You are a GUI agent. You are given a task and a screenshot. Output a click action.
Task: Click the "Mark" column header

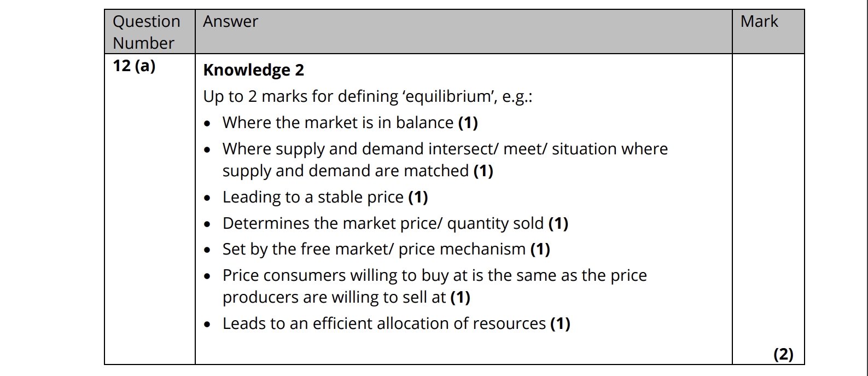tap(759, 21)
